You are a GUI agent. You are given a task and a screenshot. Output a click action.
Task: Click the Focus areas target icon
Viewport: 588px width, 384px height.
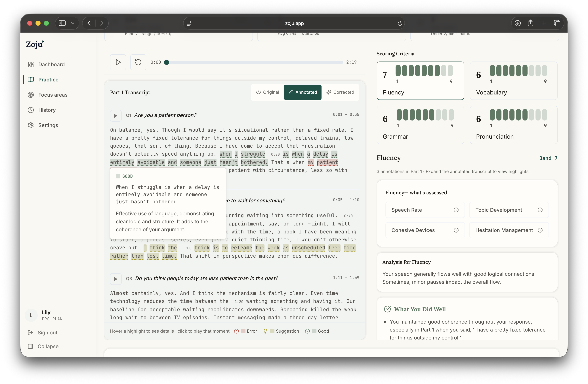pos(31,95)
